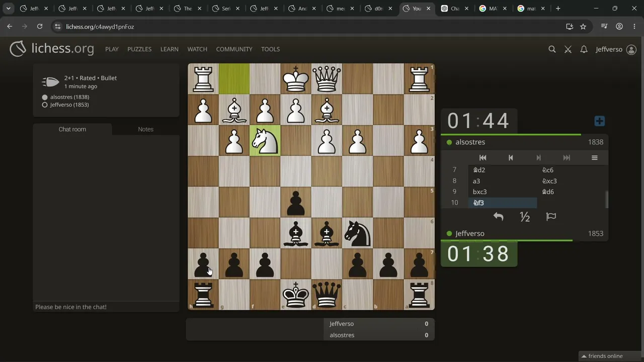Resign using the flag icon
Viewport: 644px width, 362px height.
pos(551,217)
